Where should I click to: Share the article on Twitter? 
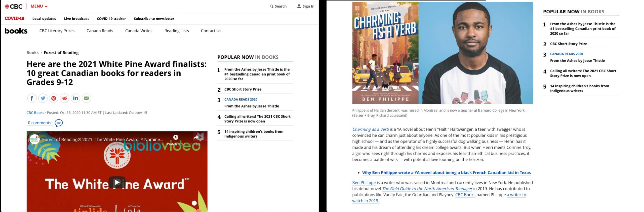43,98
